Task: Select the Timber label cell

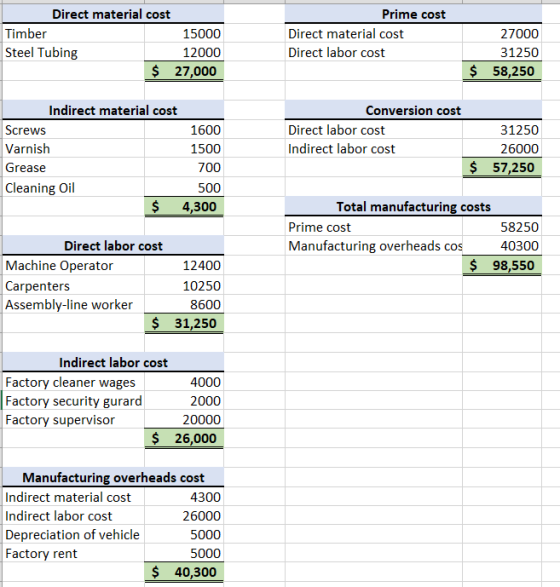Action: [73, 33]
